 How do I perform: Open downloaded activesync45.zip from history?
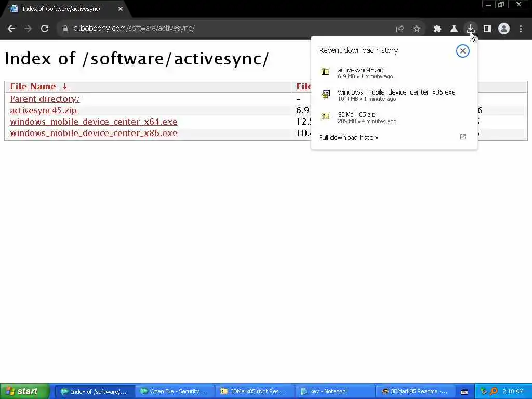coord(394,73)
